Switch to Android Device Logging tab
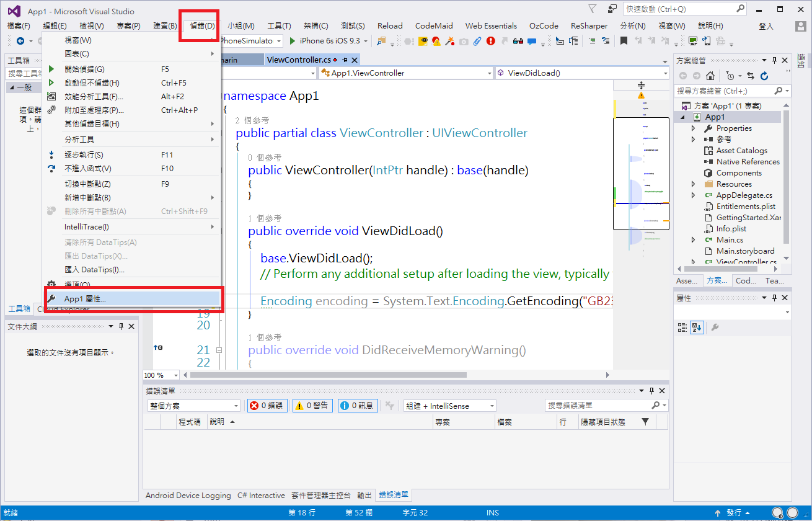 (x=188, y=496)
